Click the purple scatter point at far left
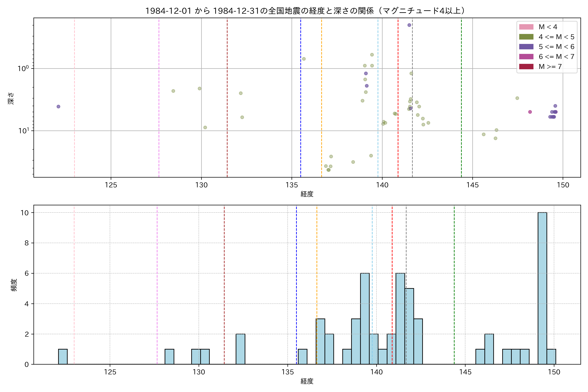The height and width of the screenshot is (392, 588). click(58, 106)
